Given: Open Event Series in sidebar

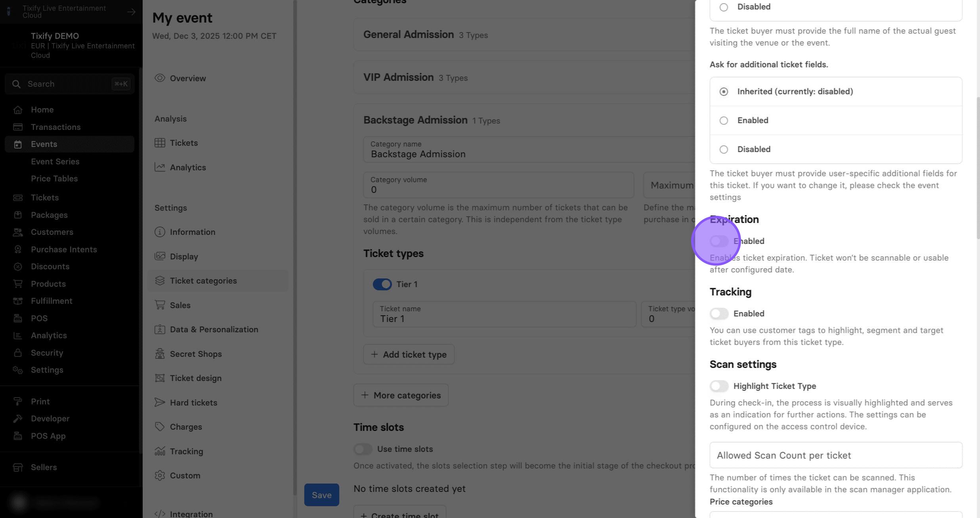Looking at the screenshot, I should point(55,162).
